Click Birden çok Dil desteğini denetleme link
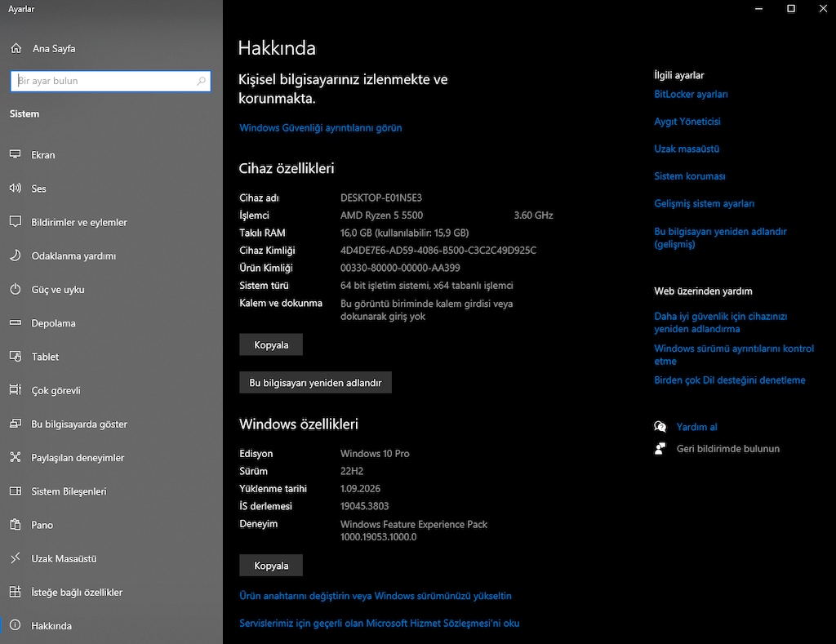836x644 pixels. 729,380
